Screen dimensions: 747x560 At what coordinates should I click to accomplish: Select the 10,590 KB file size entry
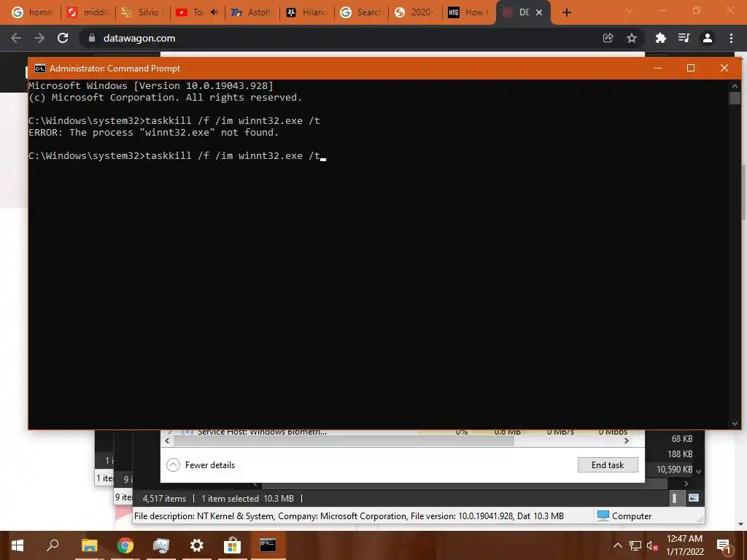click(674, 469)
